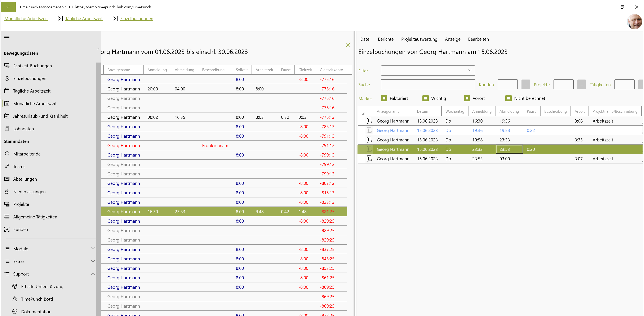The height and width of the screenshot is (316, 644).
Task: Toggle the Wichtig marker checkbox
Action: pos(426,98)
